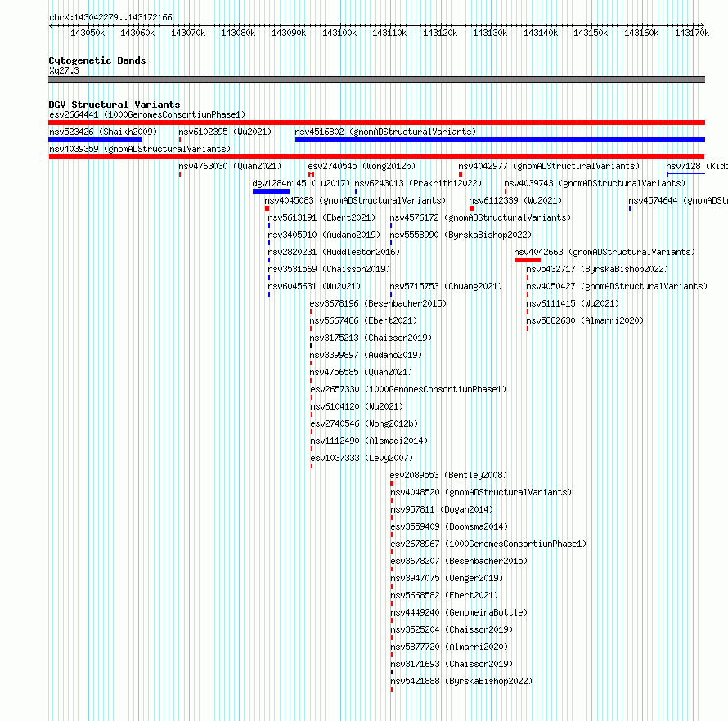The height and width of the screenshot is (721, 728).
Task: Select the long blue bar under nsv4516802
Action: (500, 140)
